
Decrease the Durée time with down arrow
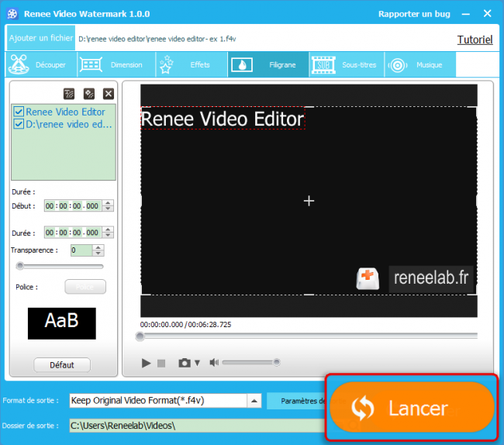(108, 235)
